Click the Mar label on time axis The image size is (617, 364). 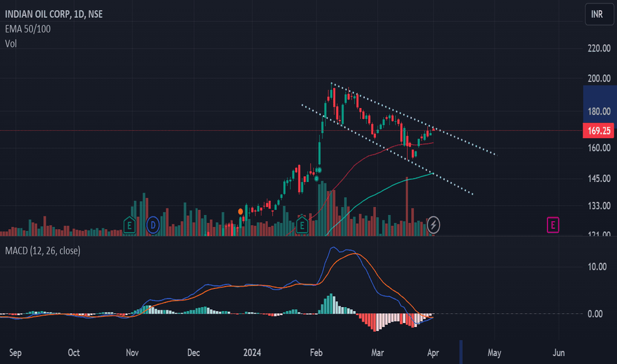pos(377,353)
